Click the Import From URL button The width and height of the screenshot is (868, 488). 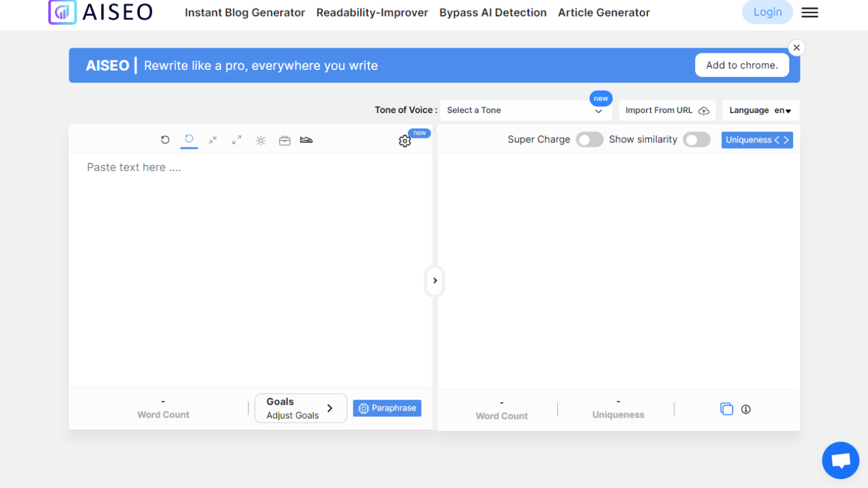[667, 111]
